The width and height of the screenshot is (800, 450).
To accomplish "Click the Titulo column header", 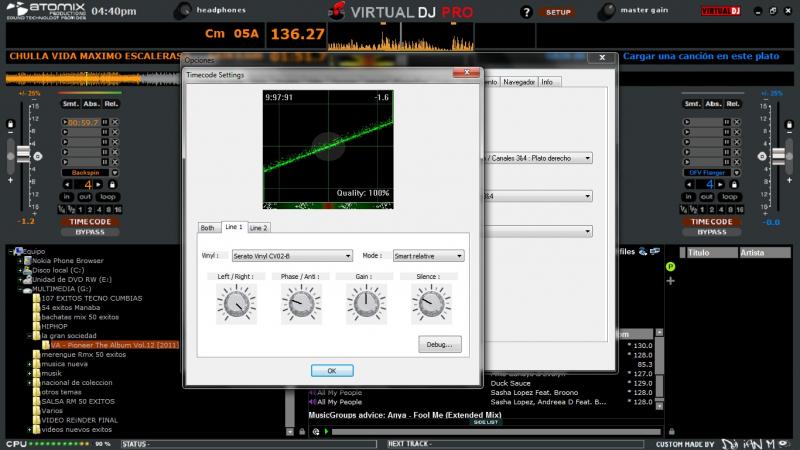I will pos(712,253).
